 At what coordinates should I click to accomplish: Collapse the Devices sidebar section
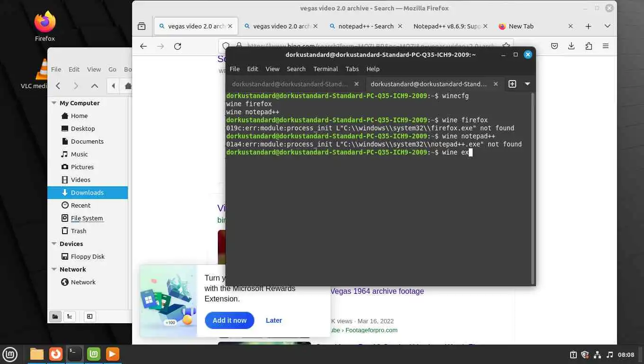pyautogui.click(x=54, y=244)
